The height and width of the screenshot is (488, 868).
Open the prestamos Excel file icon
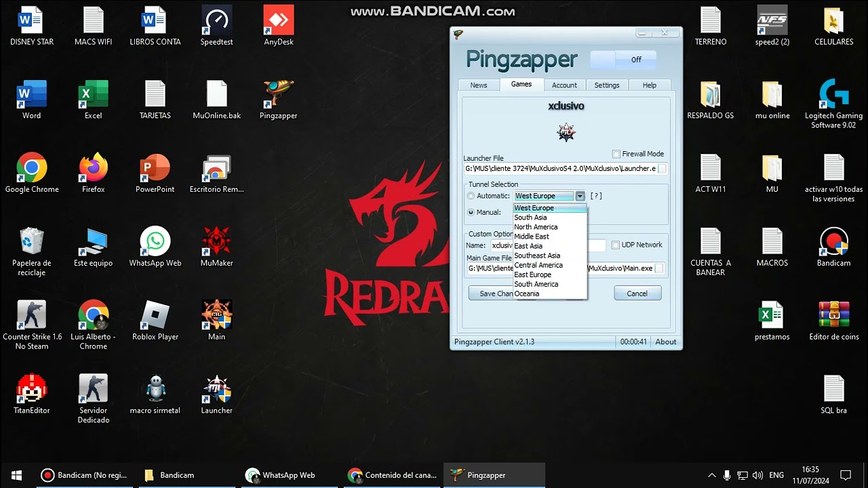[772, 321]
